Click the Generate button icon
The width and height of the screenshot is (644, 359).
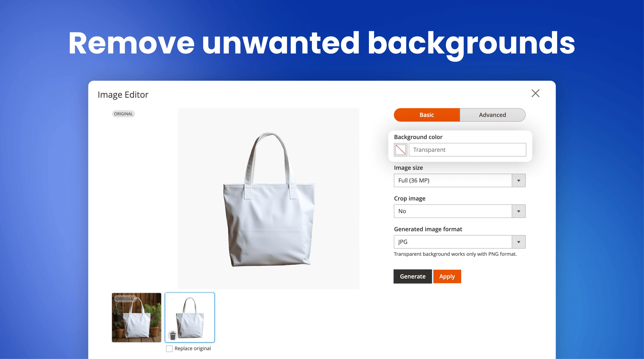coord(411,276)
